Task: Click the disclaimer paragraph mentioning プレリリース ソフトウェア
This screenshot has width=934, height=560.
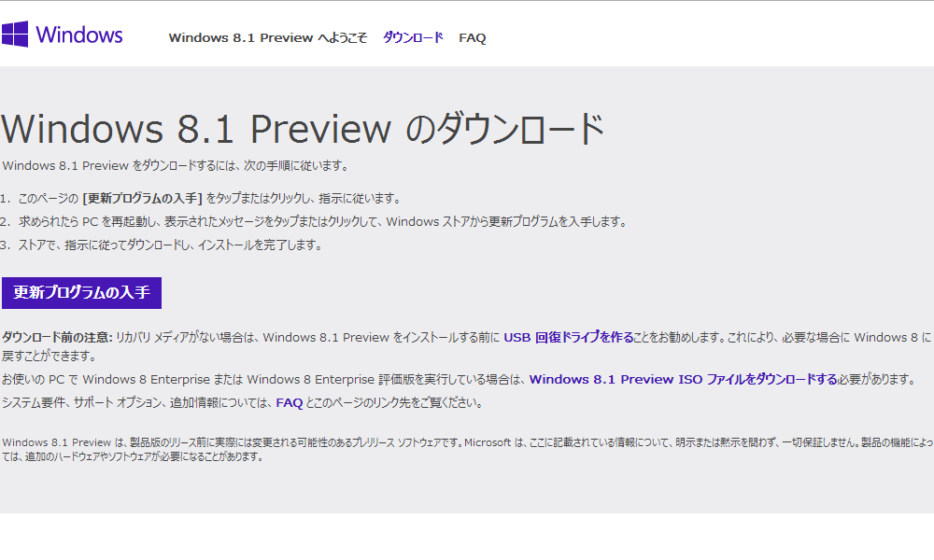Action: [467, 449]
